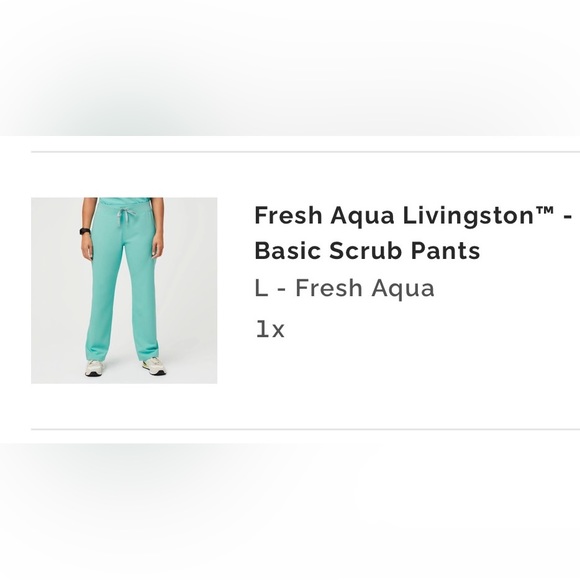Click the 1x quantity label
Screen dimensions: 580x580
pyautogui.click(x=270, y=329)
